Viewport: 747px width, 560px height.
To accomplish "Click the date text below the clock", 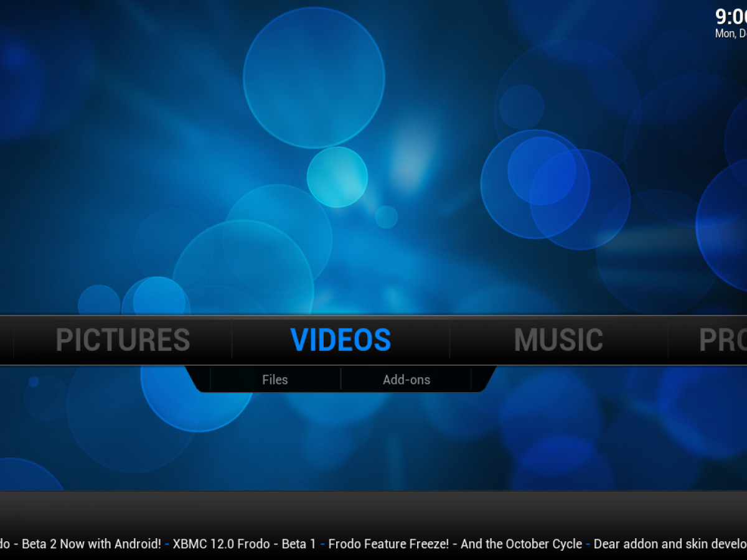I will 731,34.
